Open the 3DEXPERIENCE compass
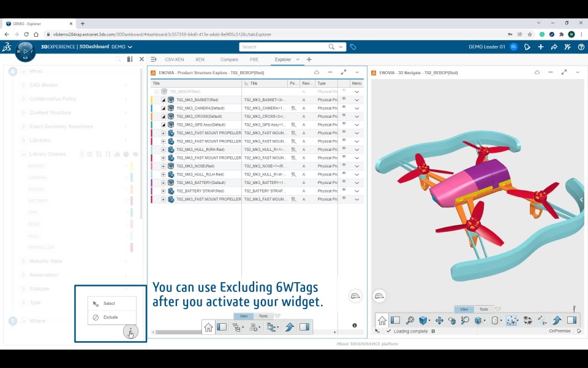 (x=25, y=51)
